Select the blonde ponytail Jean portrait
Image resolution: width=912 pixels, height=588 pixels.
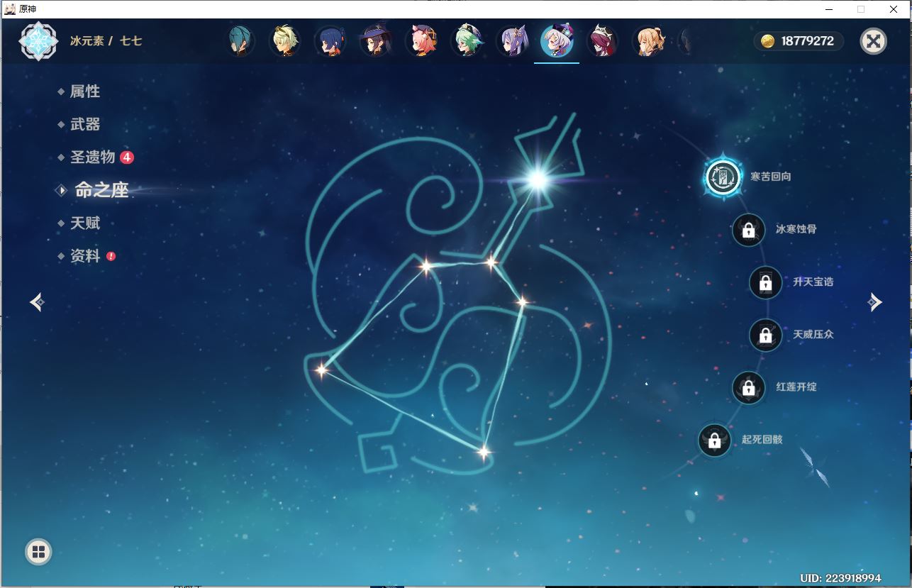click(647, 41)
